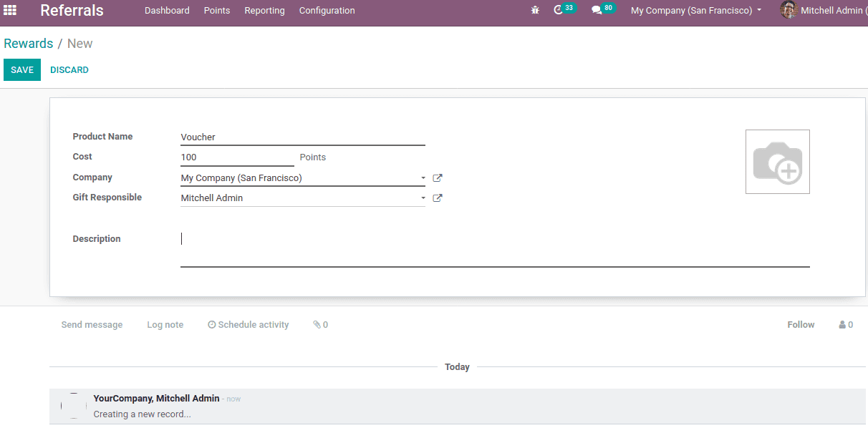Click Schedule activity button
Image resolution: width=868 pixels, height=433 pixels.
[x=249, y=325]
